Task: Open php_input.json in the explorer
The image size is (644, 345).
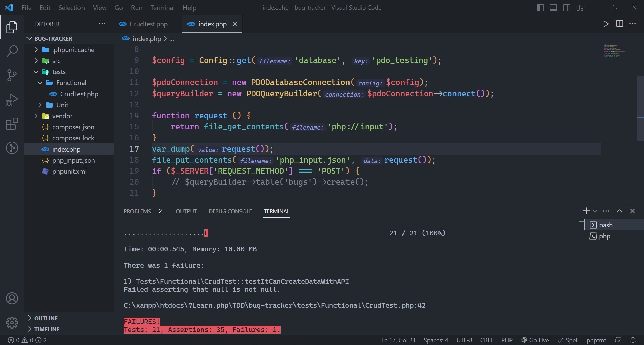Action: click(x=69, y=160)
